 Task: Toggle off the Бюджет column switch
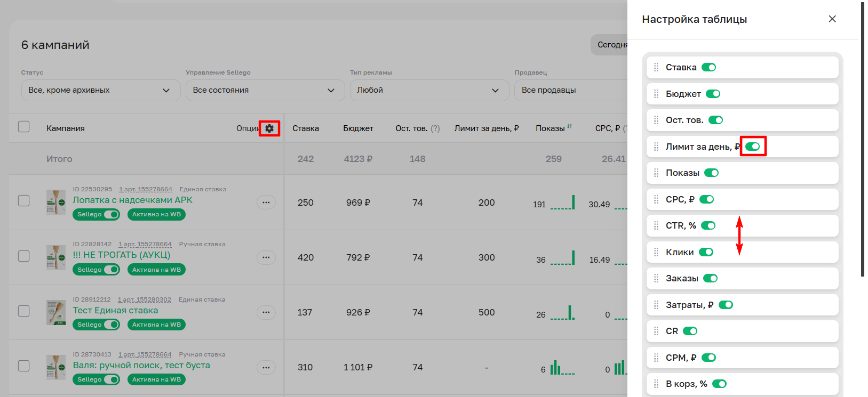(713, 94)
